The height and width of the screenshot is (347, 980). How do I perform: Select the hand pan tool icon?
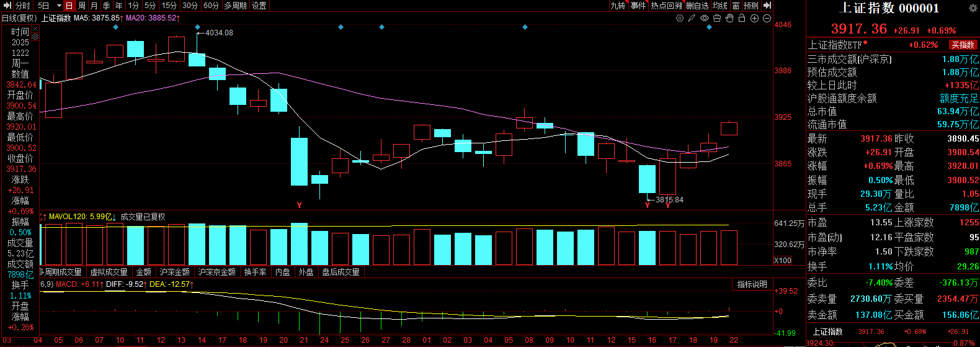click(x=729, y=19)
